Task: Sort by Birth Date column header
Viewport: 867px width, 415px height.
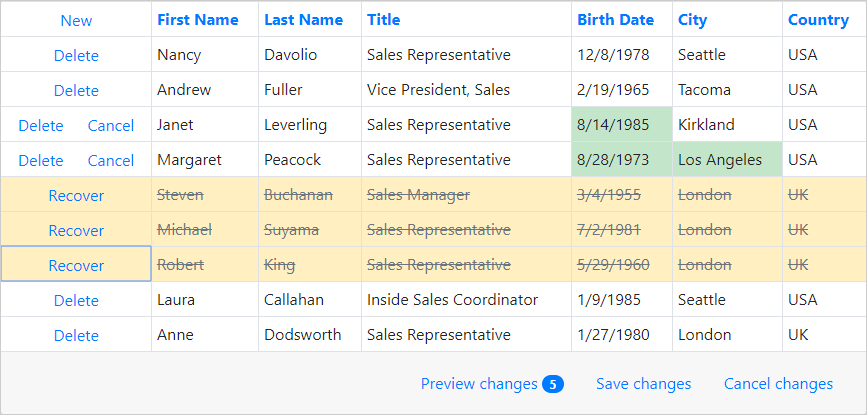Action: click(616, 20)
